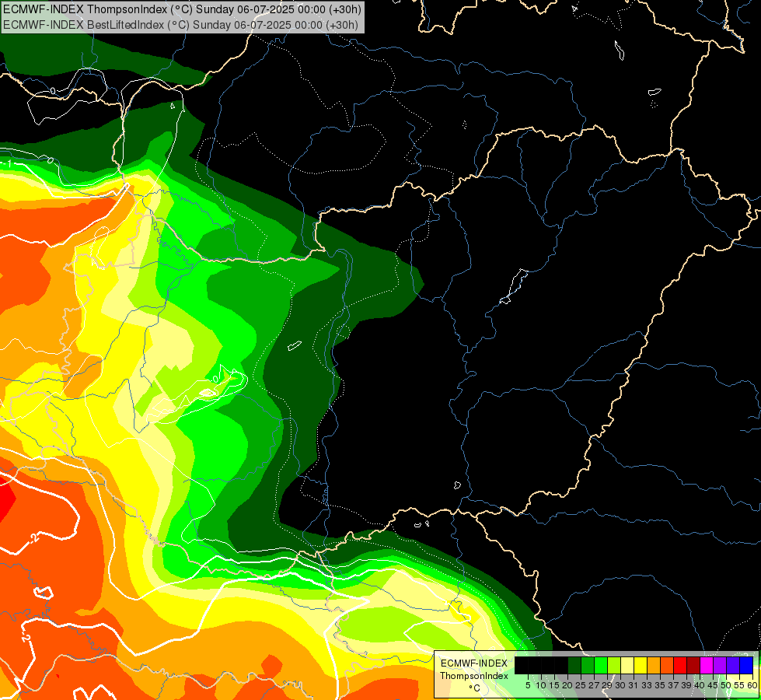The width and height of the screenshot is (761, 700).
Task: Click the ThompsonIndex title line at top
Action: pyautogui.click(x=182, y=9)
